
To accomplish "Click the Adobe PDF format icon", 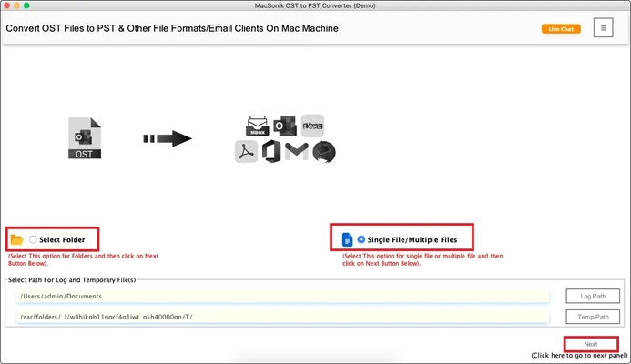I will click(246, 152).
